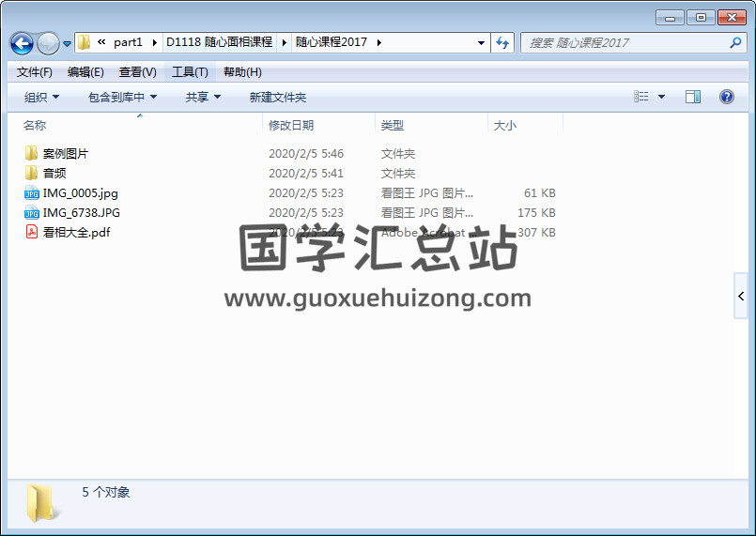Toggle the preview pane button

(x=693, y=97)
